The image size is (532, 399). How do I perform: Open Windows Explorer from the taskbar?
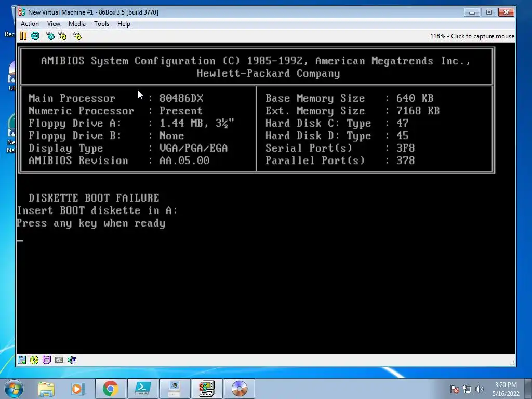46,389
